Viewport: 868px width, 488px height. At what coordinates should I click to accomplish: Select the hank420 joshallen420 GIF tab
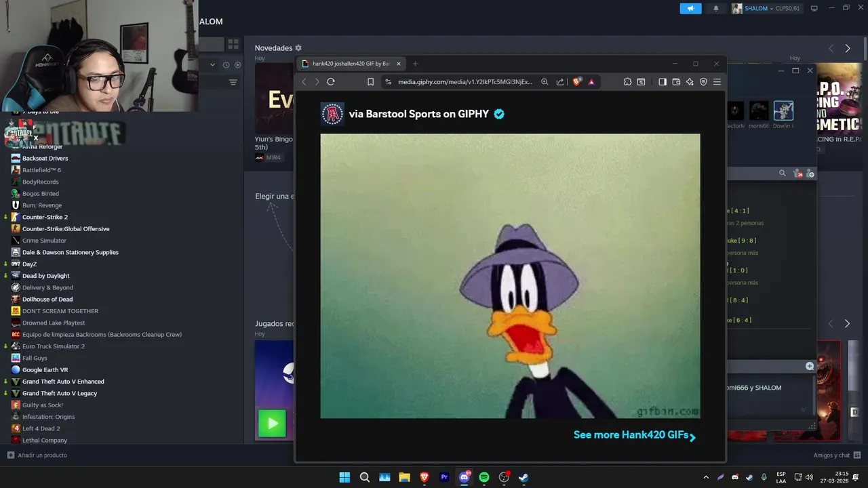[x=351, y=64]
